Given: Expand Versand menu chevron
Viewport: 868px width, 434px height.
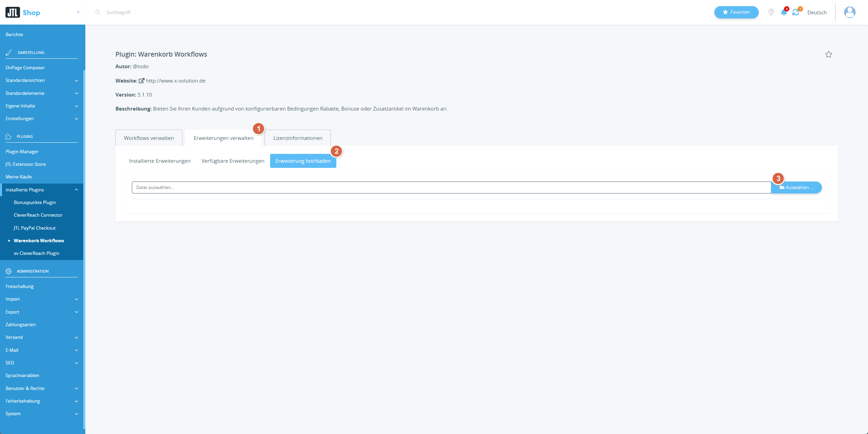Looking at the screenshot, I should click(x=76, y=337).
